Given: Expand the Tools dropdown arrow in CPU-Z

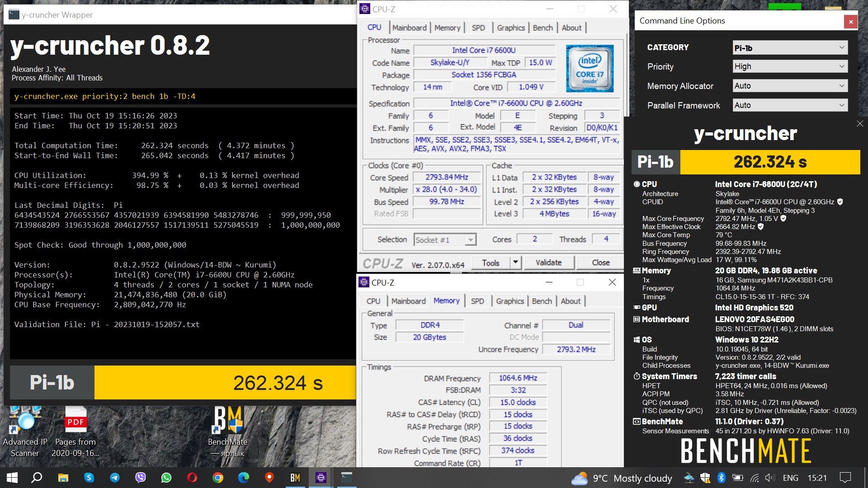Looking at the screenshot, I should coord(515,263).
